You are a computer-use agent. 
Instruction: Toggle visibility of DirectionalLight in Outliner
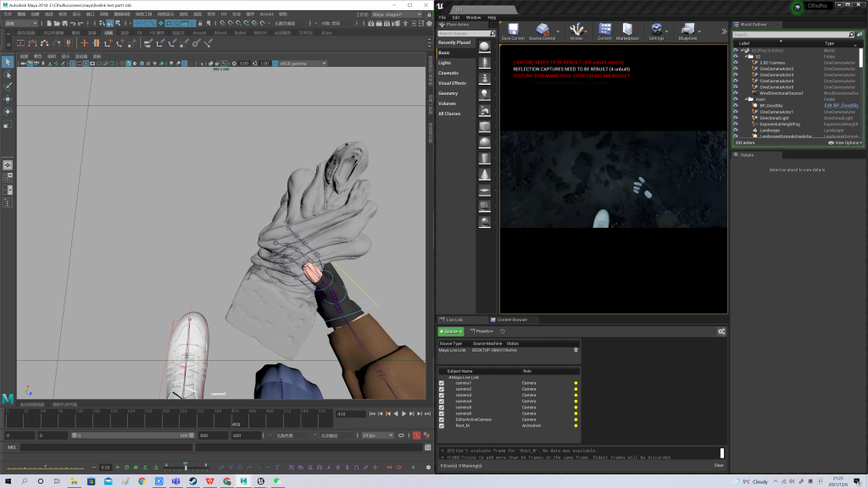[736, 118]
